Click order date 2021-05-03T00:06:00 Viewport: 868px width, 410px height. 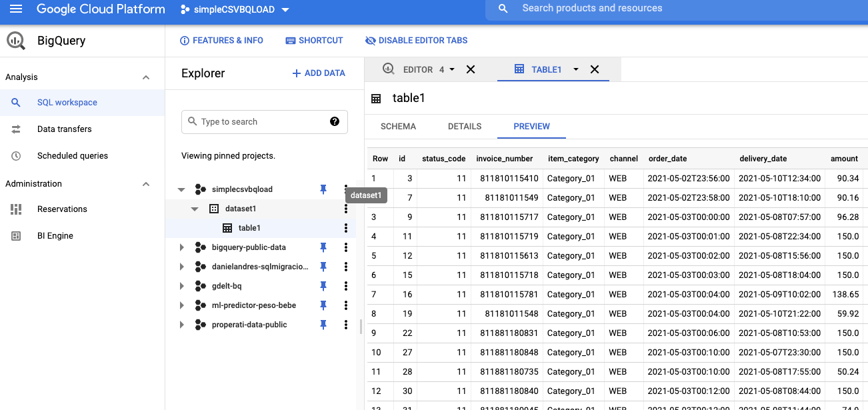(x=689, y=333)
